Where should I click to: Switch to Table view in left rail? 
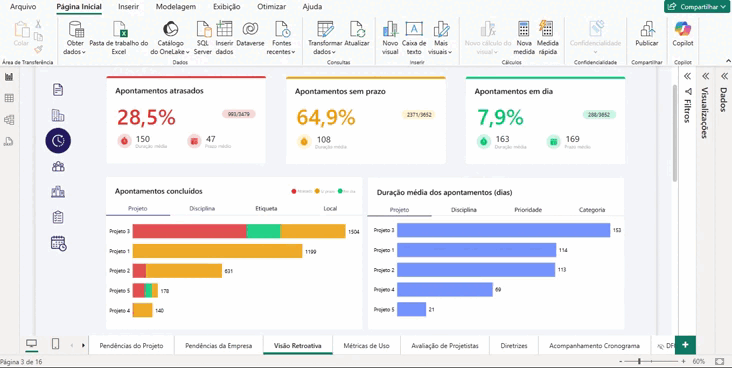coord(9,98)
